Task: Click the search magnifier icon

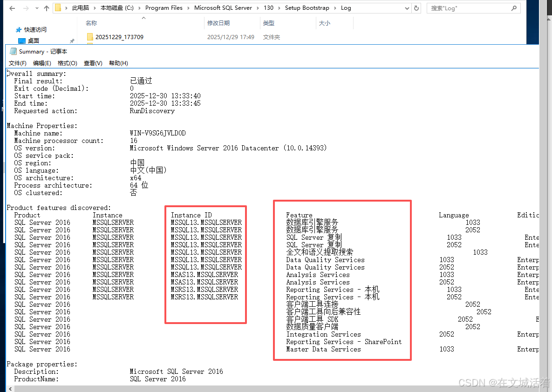Action: (514, 8)
